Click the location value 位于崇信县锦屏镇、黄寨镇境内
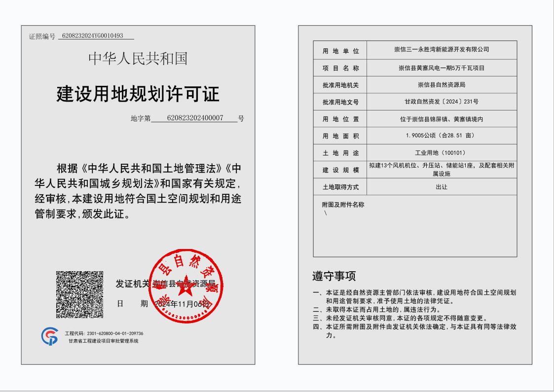 pyautogui.click(x=442, y=119)
